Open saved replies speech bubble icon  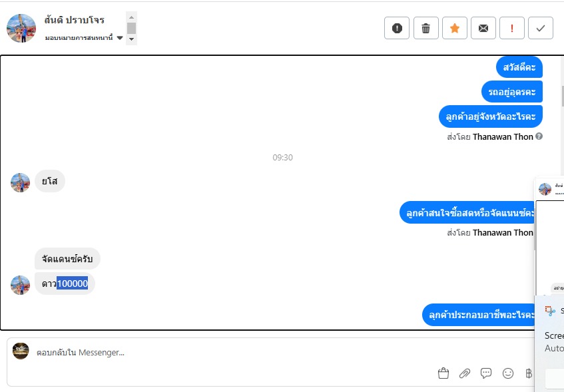(x=486, y=373)
